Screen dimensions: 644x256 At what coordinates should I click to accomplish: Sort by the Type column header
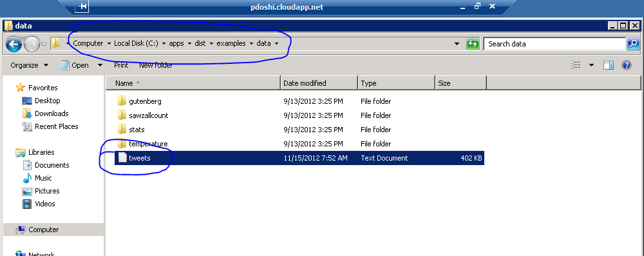coord(396,83)
